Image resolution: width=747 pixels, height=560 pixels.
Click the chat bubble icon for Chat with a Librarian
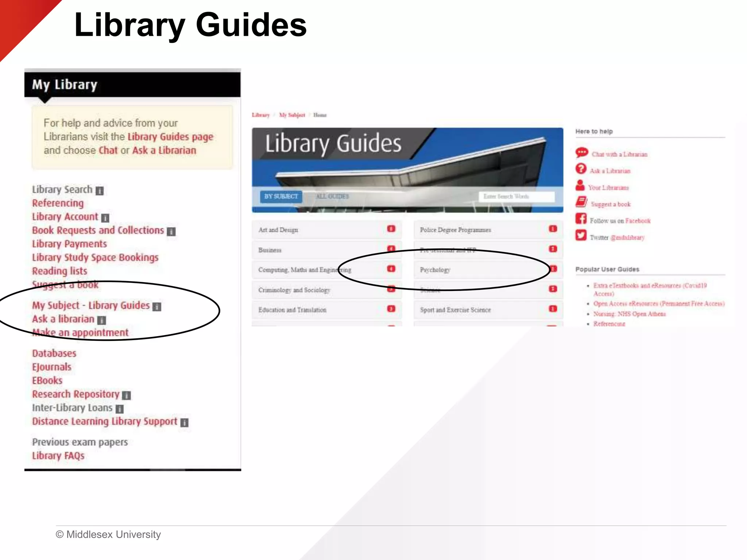tap(582, 152)
